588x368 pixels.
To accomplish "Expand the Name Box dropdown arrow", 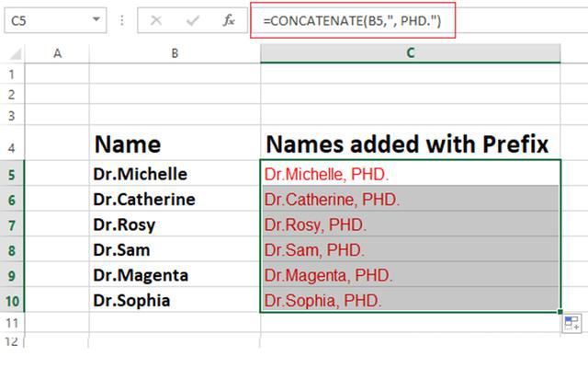I will tap(96, 19).
